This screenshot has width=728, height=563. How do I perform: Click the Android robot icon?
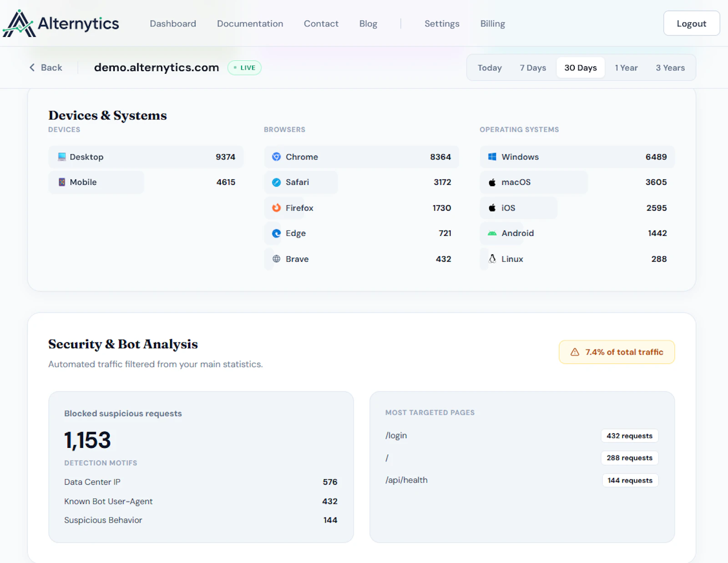pyautogui.click(x=492, y=233)
